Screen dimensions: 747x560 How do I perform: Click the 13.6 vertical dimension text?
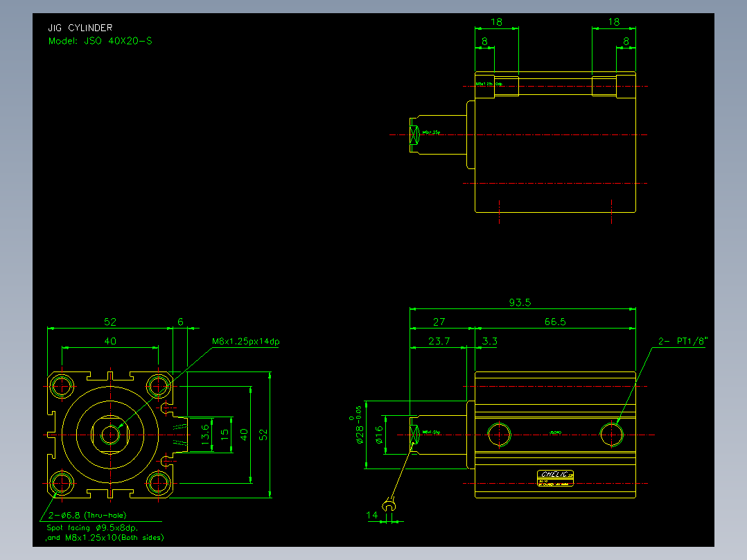(x=205, y=435)
